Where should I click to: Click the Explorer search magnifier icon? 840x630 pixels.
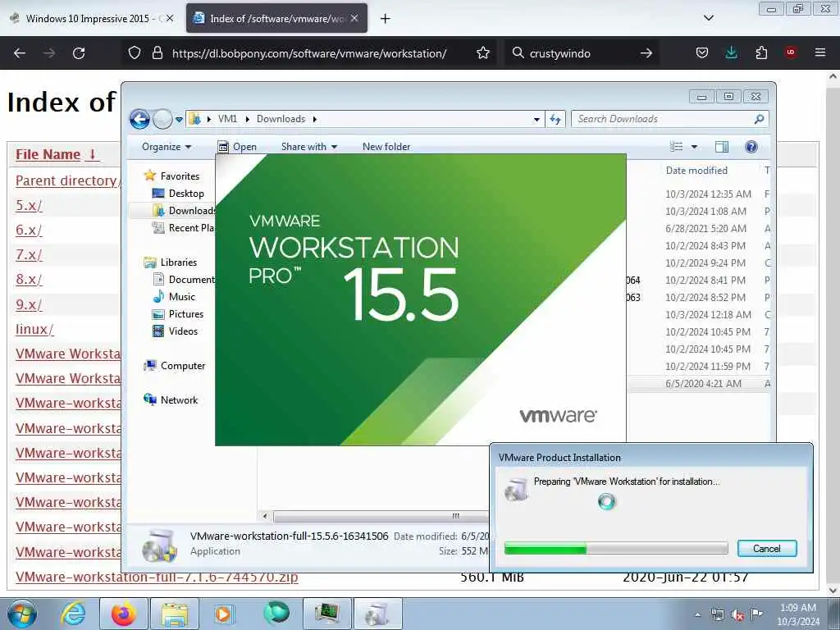pos(759,119)
